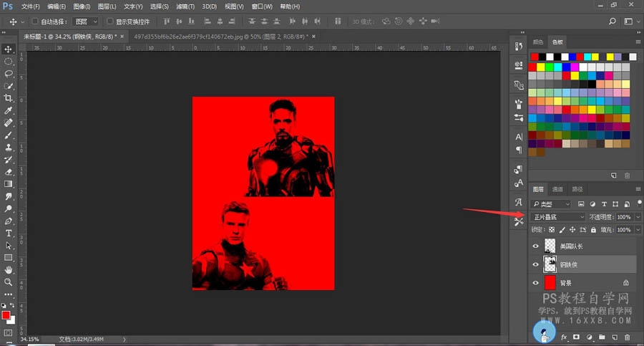The image size is (644, 346).
Task: Select the Rectangle shape tool
Action: pos(8,258)
